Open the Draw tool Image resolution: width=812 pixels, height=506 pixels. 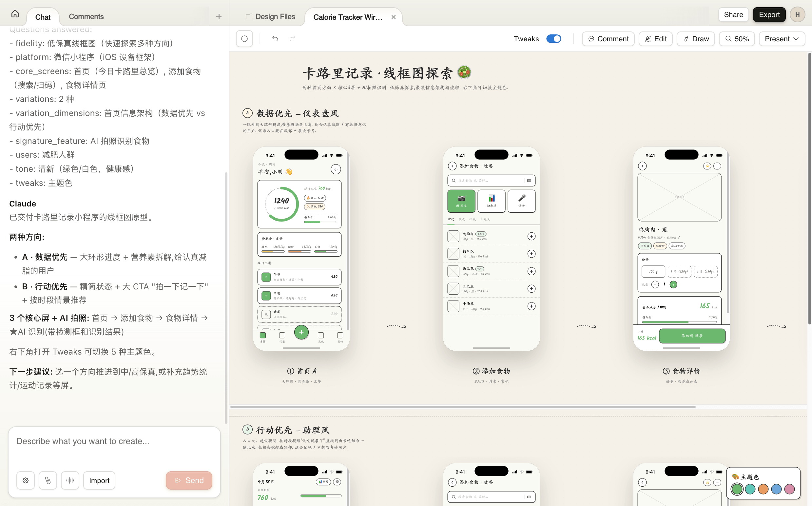[696, 38]
